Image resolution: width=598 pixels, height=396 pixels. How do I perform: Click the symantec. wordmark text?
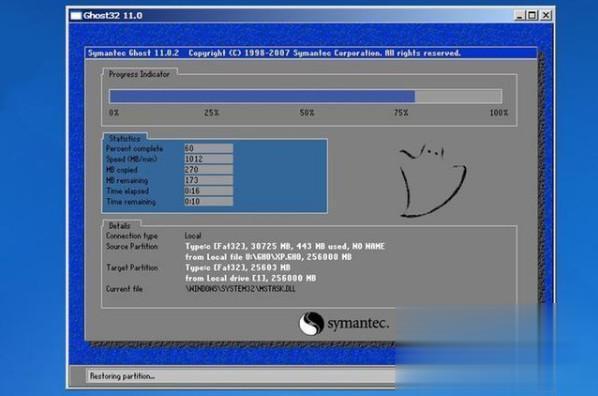pyautogui.click(x=358, y=324)
